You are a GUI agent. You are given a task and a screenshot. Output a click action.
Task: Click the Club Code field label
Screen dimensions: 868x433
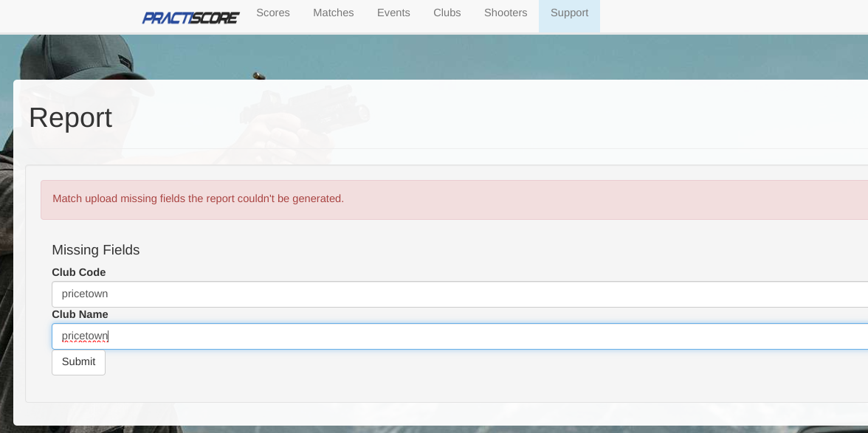coord(78,272)
